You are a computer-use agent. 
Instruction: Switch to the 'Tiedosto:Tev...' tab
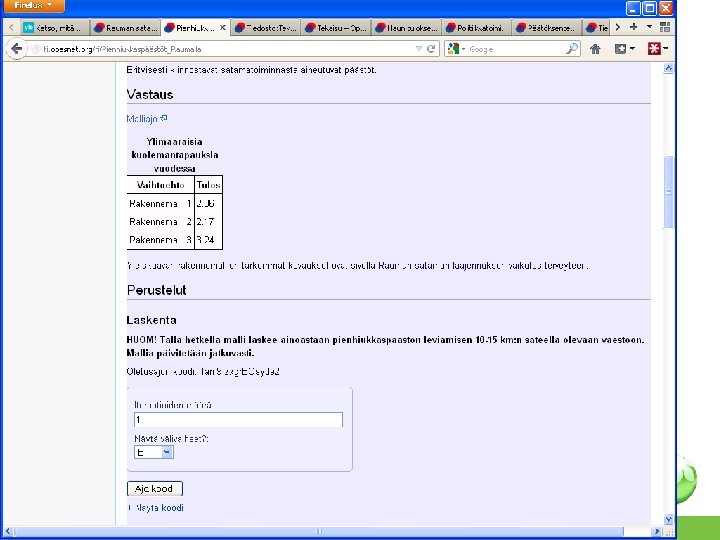tap(265, 28)
